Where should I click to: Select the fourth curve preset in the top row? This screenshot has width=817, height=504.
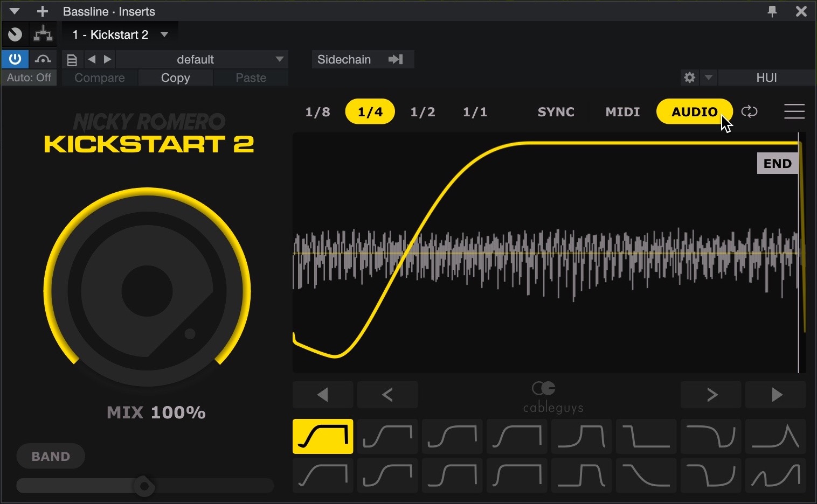517,436
